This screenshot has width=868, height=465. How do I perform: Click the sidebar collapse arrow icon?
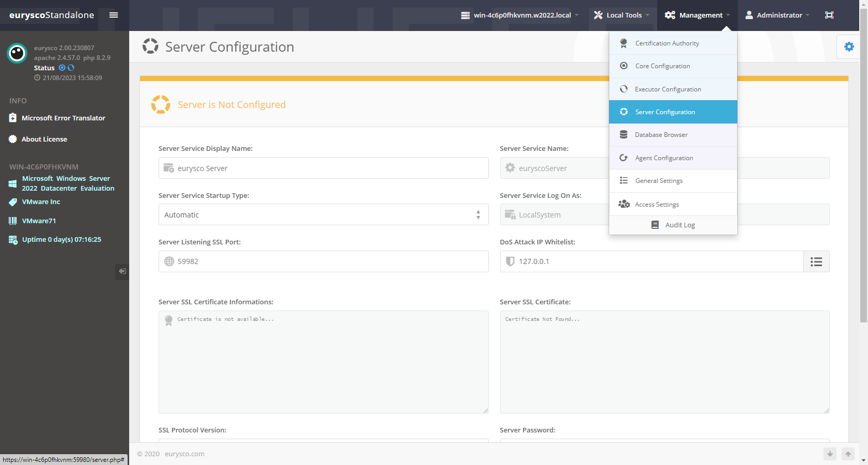(x=122, y=271)
